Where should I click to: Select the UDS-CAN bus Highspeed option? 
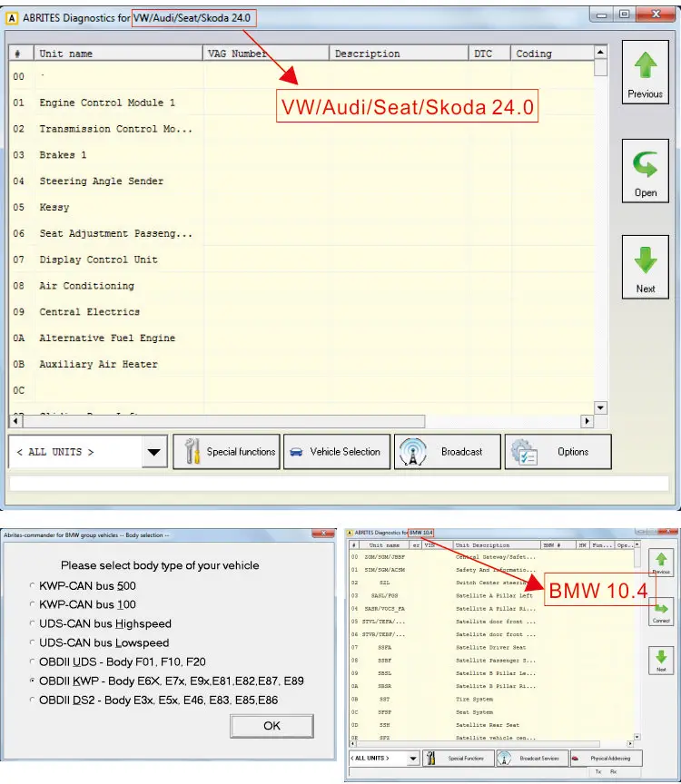[33, 623]
